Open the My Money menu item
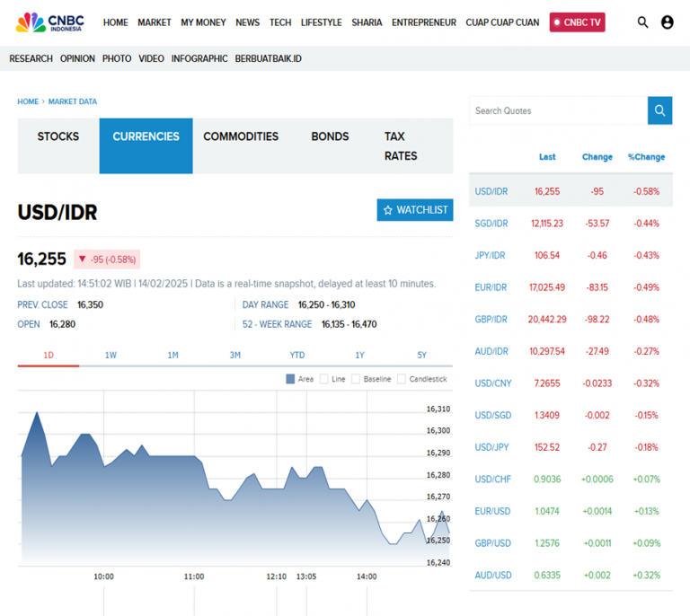 pos(203,22)
